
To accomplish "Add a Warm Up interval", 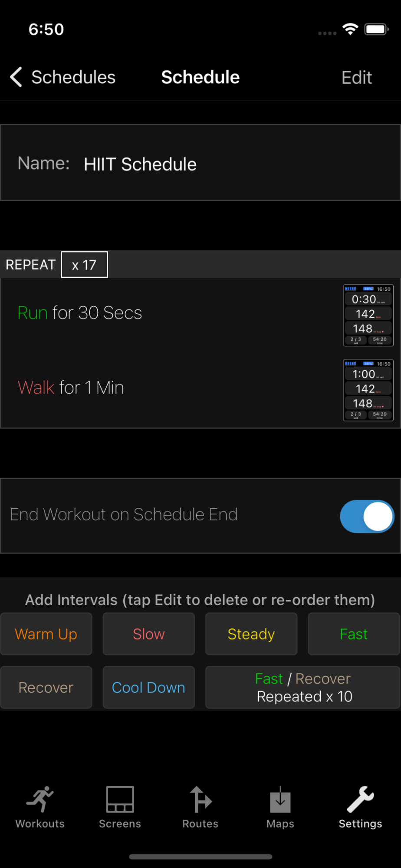I will click(x=46, y=634).
